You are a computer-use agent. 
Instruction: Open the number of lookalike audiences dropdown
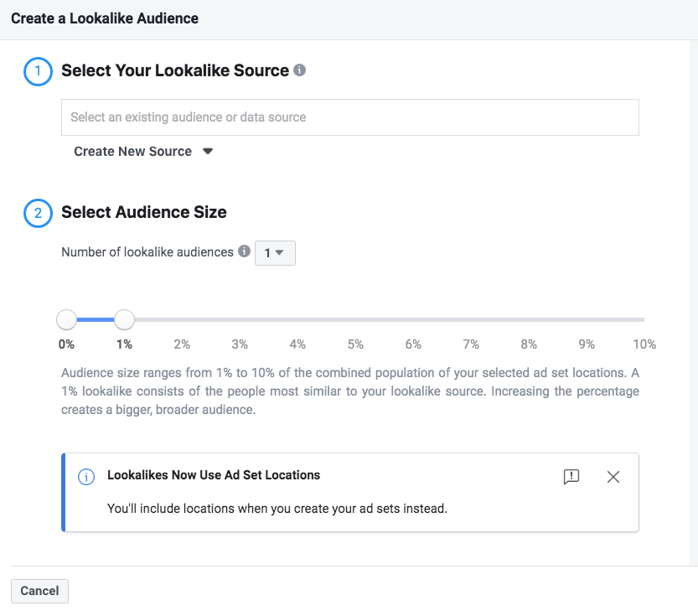click(x=275, y=252)
